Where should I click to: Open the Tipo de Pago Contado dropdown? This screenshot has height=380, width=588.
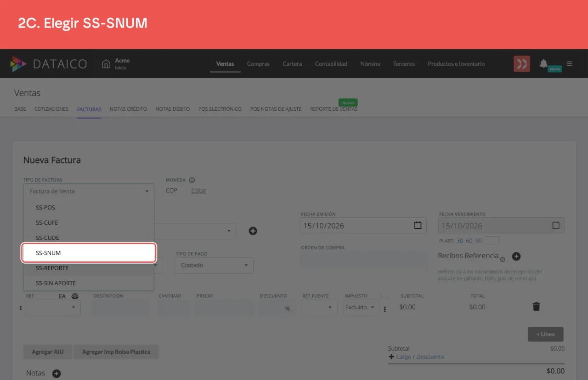click(214, 265)
